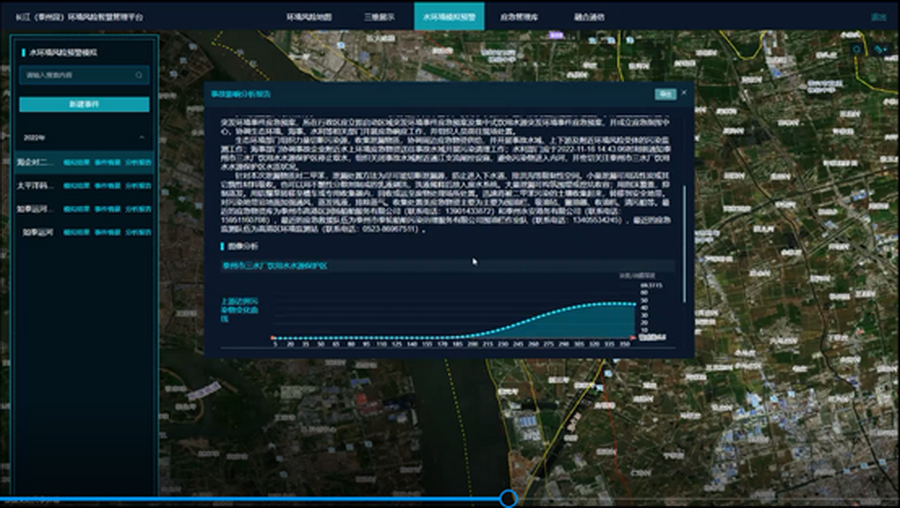Click the circular locate icon on the map
Screen dimensions: 900x508
click(856, 48)
